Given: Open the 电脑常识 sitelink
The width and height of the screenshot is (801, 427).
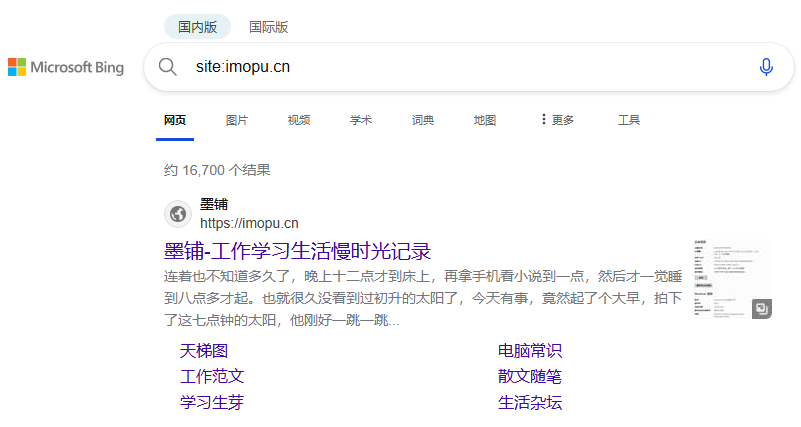Looking at the screenshot, I should (530, 351).
